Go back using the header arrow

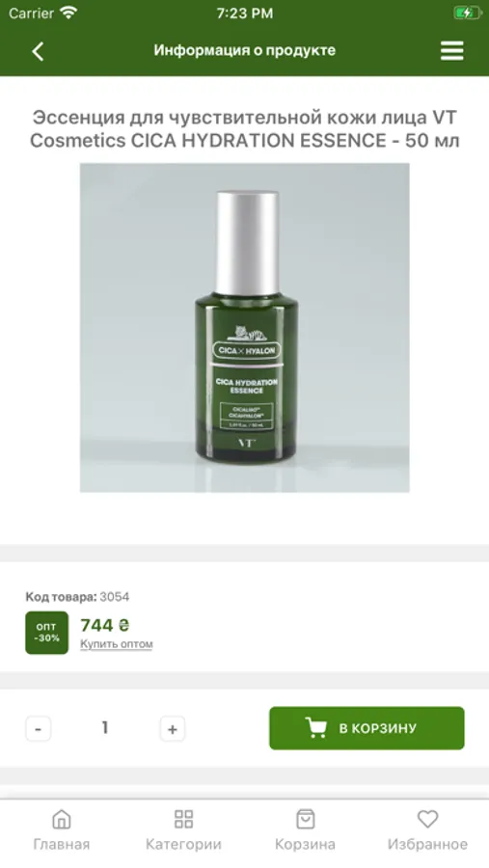pos(38,51)
